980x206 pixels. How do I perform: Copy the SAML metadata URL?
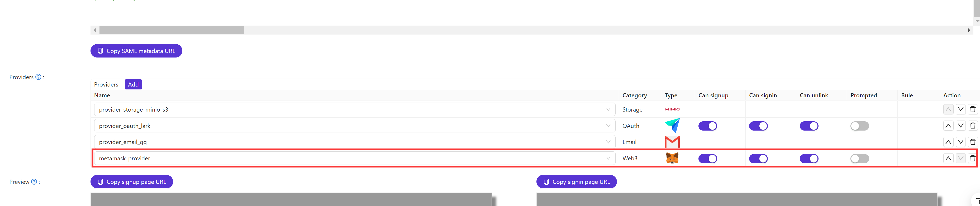coord(136,51)
